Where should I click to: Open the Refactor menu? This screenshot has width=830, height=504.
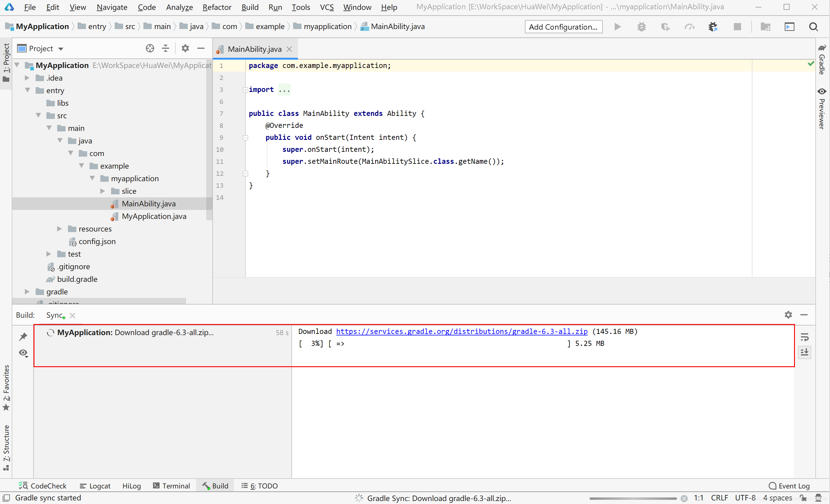(x=216, y=7)
